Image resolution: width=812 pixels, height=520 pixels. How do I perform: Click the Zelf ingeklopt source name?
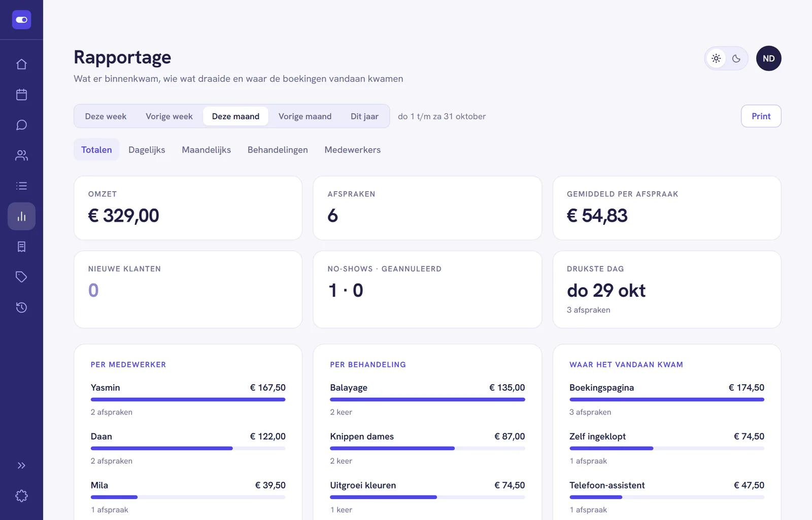coord(597,436)
